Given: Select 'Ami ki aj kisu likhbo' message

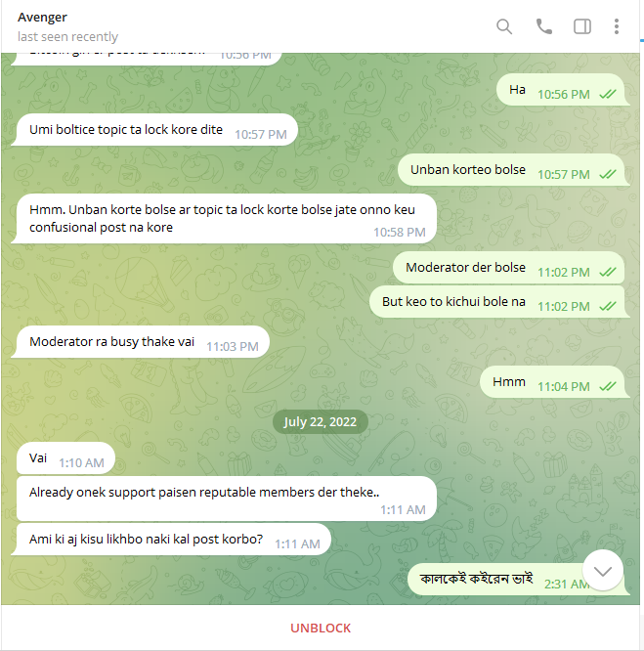Looking at the screenshot, I should (173, 540).
